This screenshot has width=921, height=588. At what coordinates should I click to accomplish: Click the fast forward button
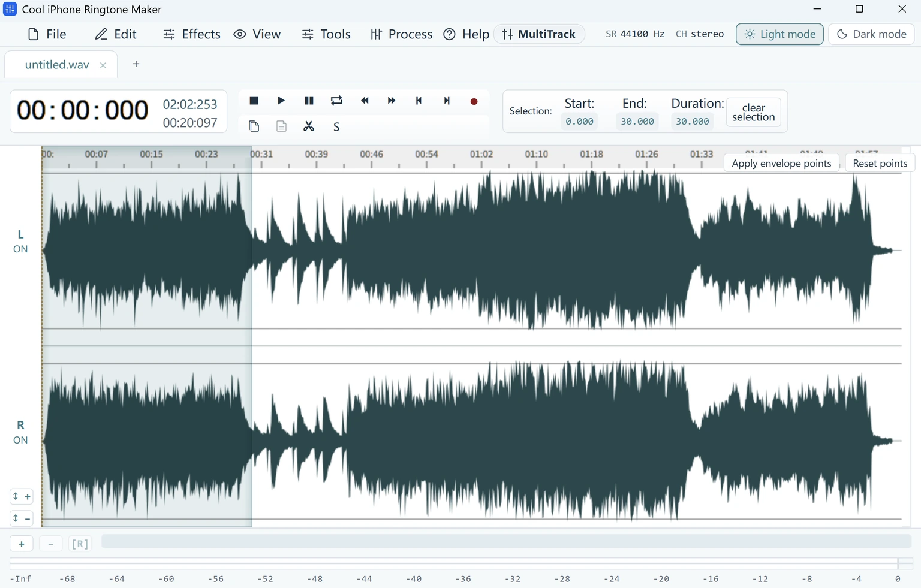tap(392, 101)
